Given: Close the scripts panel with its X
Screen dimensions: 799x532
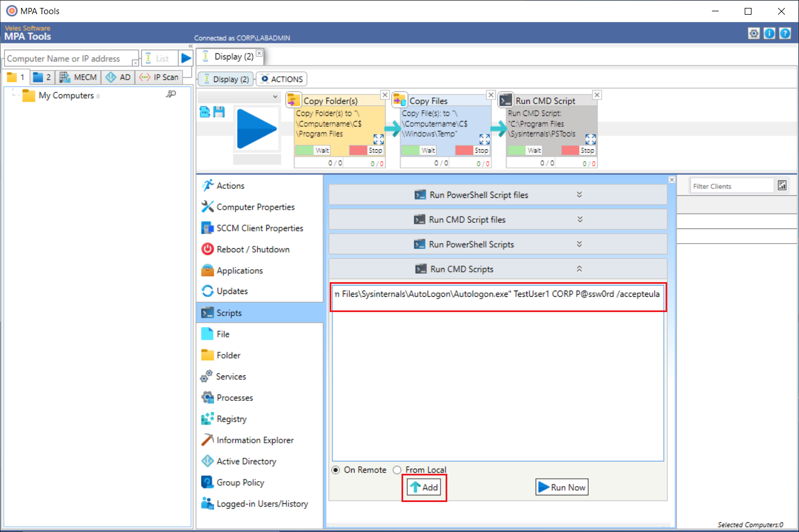Looking at the screenshot, I should [x=672, y=180].
